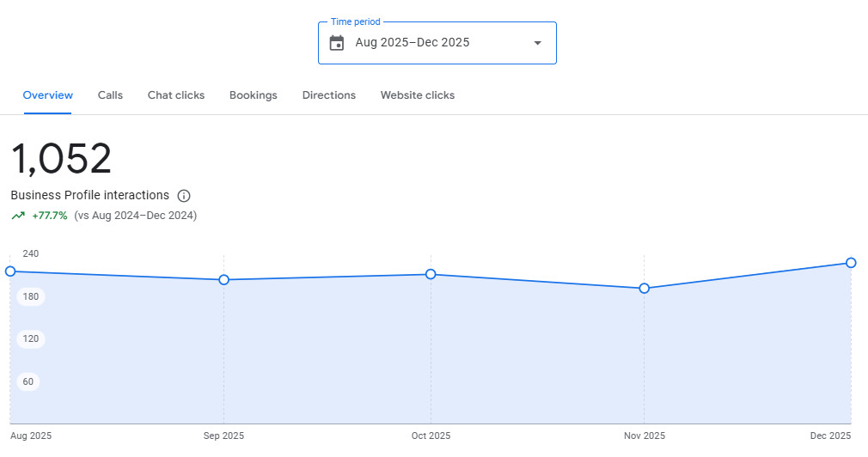868x457 pixels.
Task: Click the Sep 2025 x-axis label
Action: [223, 436]
